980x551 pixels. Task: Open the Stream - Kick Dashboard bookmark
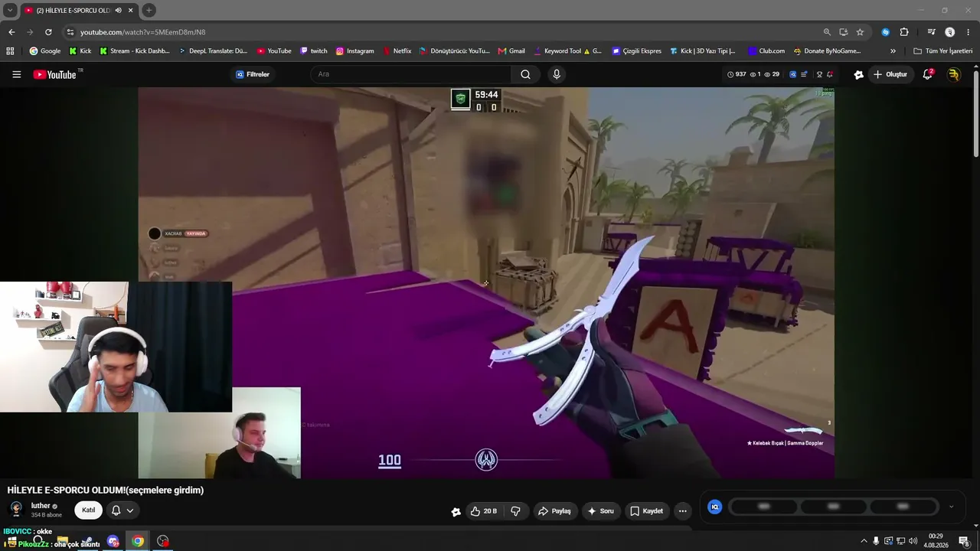click(x=135, y=51)
